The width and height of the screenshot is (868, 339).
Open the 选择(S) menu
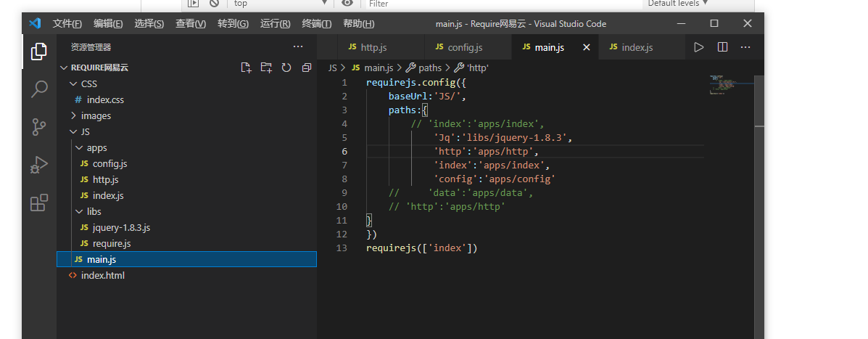click(x=149, y=24)
